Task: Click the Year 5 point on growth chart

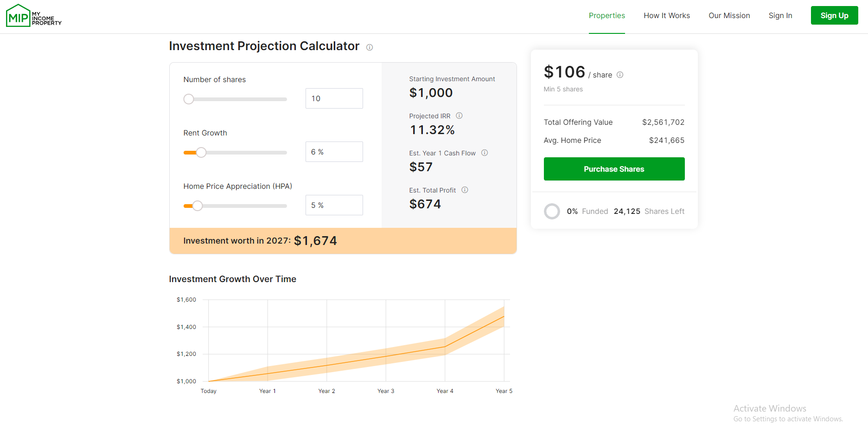Action: (x=504, y=316)
